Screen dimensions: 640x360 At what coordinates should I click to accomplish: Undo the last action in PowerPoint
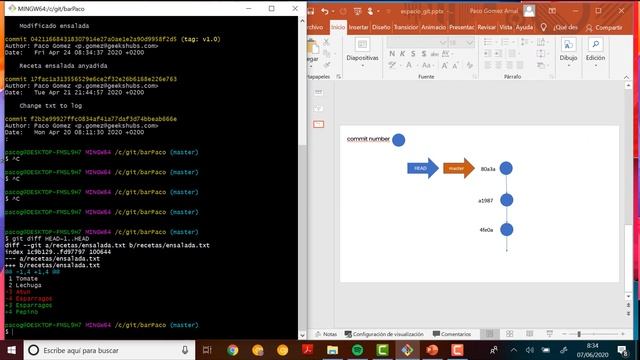click(325, 11)
